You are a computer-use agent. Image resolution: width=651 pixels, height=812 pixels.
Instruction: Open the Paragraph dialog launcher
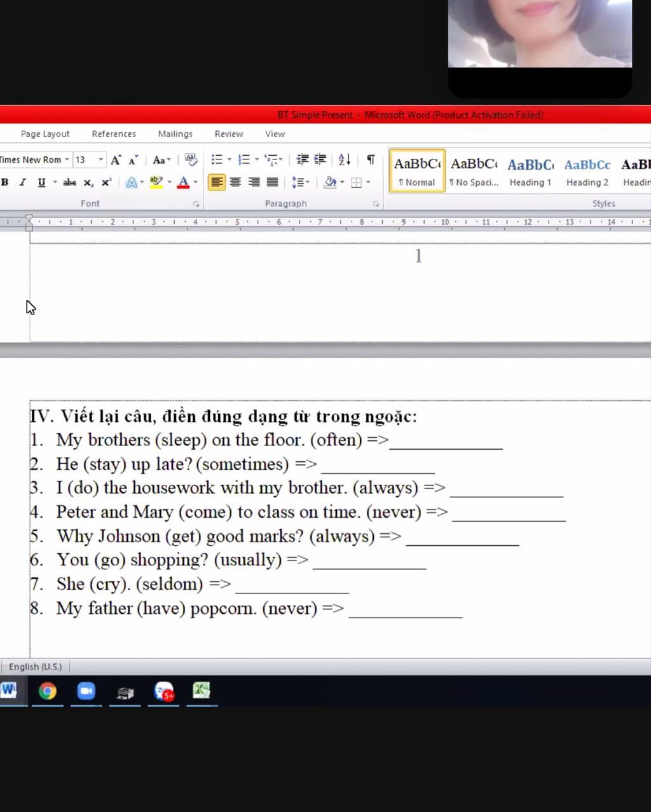(376, 204)
